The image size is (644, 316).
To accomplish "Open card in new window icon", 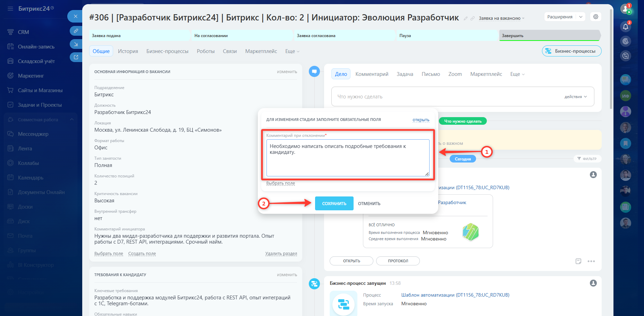I will 76,57.
